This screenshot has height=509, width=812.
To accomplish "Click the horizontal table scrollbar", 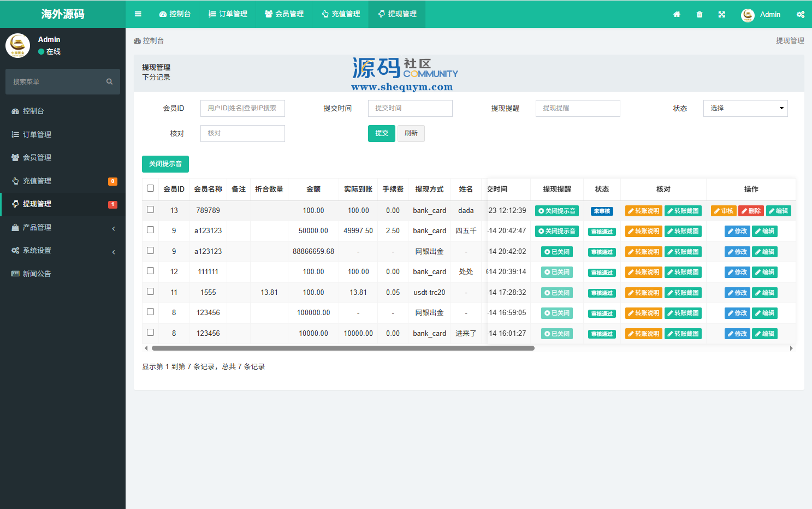I will click(x=343, y=348).
